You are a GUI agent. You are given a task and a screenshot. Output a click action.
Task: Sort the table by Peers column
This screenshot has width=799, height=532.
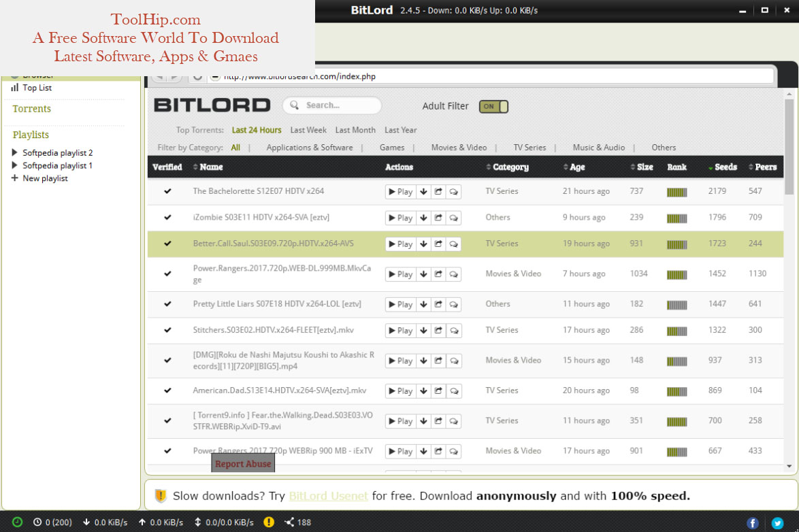(762, 167)
